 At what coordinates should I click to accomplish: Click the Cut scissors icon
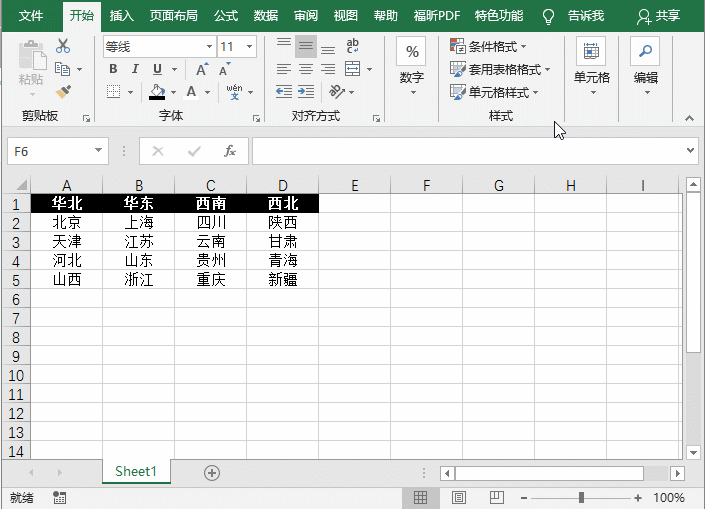click(x=63, y=46)
